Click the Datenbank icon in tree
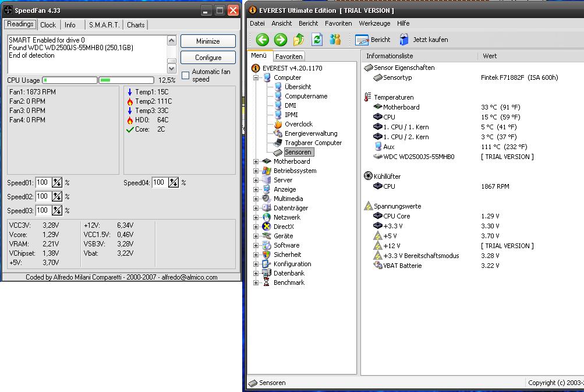Image resolution: width=584 pixels, height=392 pixels. 266,273
